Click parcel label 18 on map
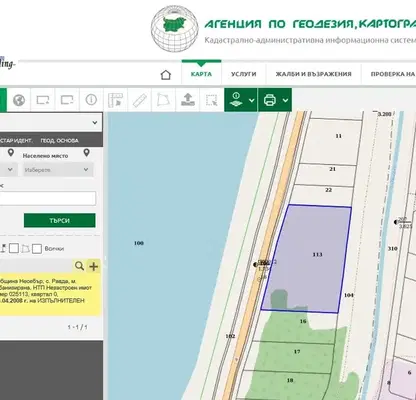 tap(290, 380)
